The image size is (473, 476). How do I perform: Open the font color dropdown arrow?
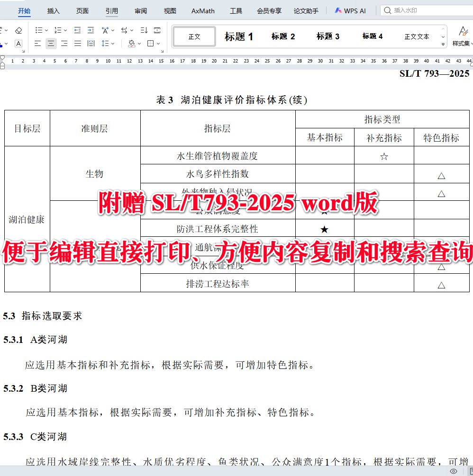tap(6, 44)
